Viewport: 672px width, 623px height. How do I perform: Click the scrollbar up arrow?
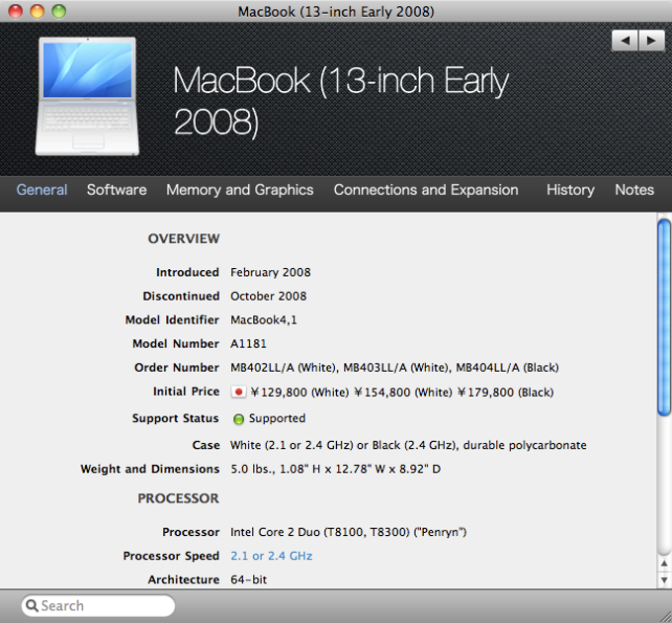pos(664,564)
